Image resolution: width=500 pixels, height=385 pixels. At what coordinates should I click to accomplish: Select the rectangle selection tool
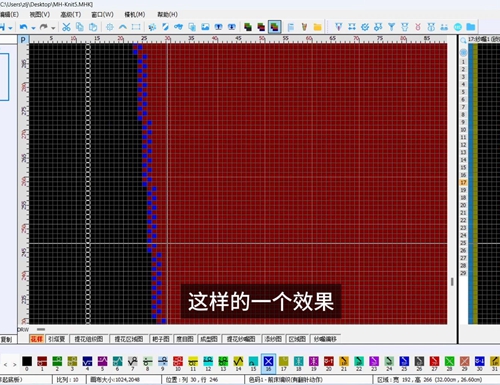pyautogui.click(x=136, y=27)
